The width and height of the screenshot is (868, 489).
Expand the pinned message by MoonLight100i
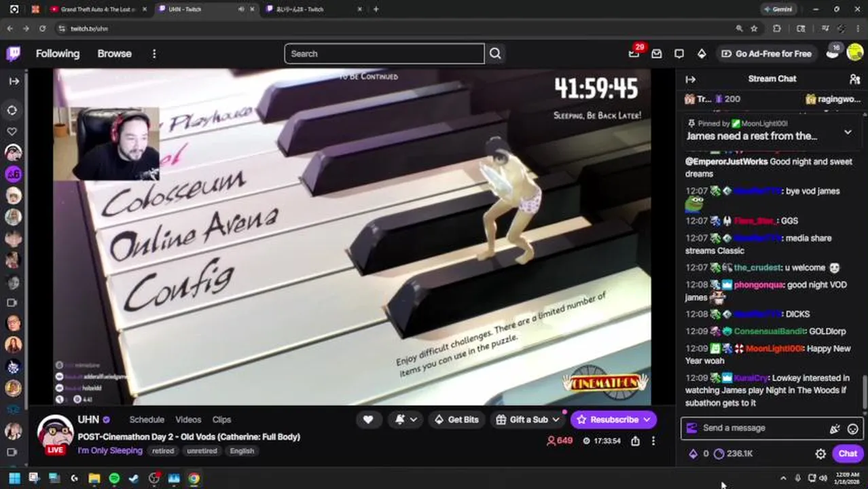[848, 132]
